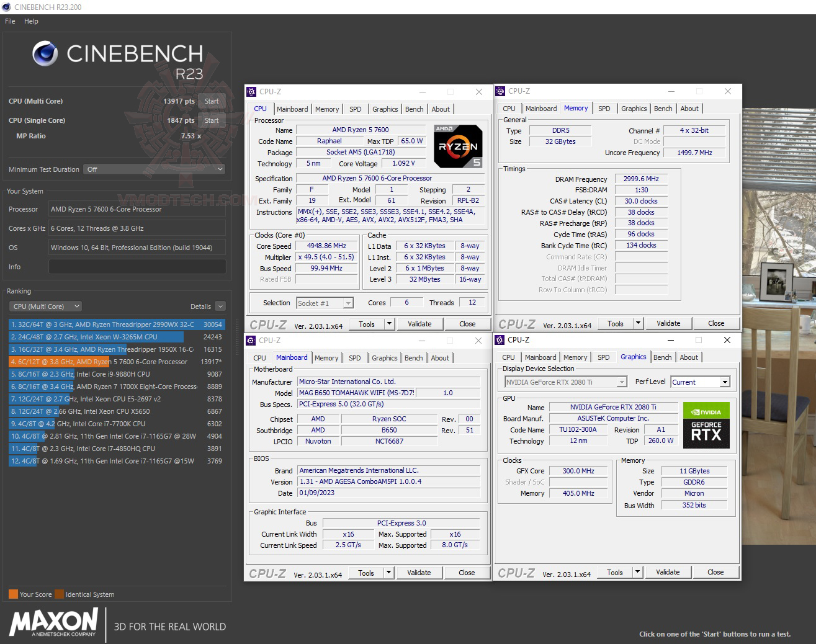816x644 pixels.
Task: Select the Intel Core i7-7700K ranking row
Action: coord(116,424)
